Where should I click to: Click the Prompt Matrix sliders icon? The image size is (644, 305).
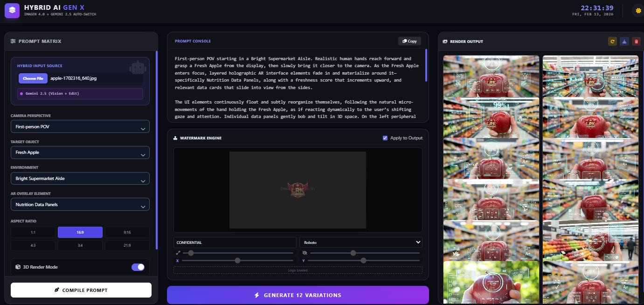click(13, 41)
